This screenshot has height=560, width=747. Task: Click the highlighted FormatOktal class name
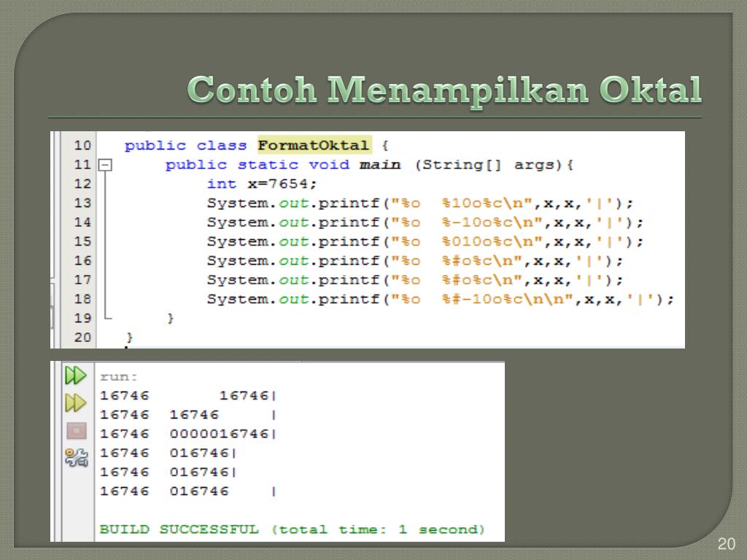[x=314, y=145]
